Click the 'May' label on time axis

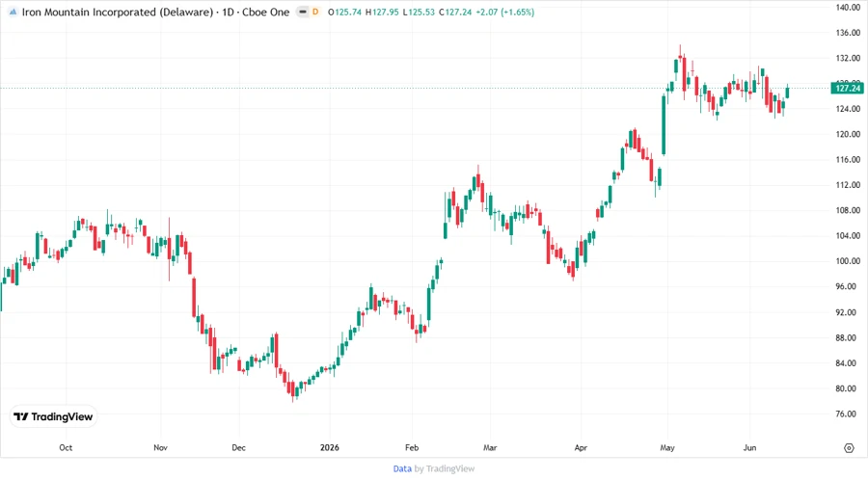pyautogui.click(x=667, y=447)
